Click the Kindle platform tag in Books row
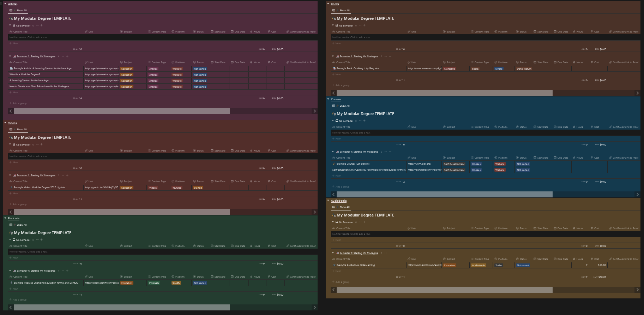The height and width of the screenshot is (315, 644). tap(499, 69)
